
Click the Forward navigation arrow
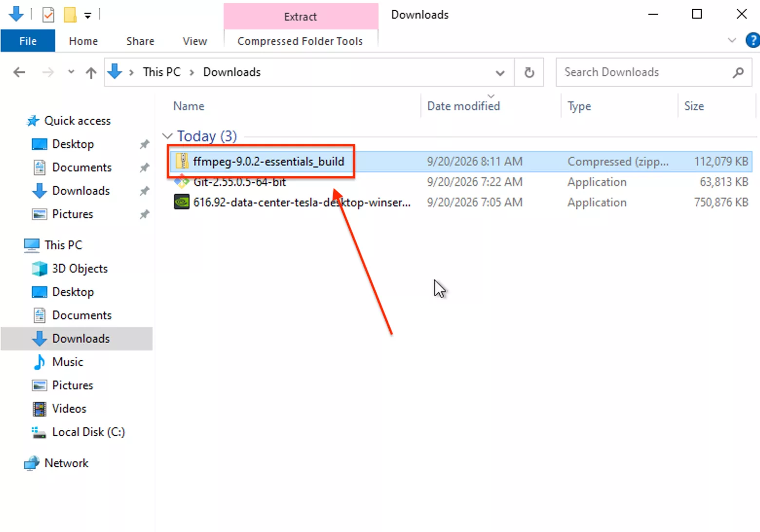tap(48, 73)
